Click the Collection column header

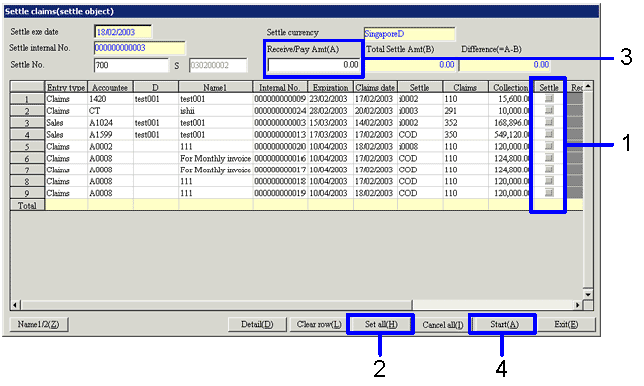click(x=511, y=87)
